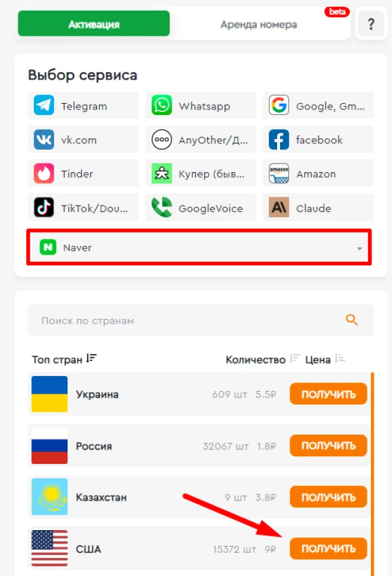392x576 pixels.
Task: Click the vk.com service icon
Action: click(x=44, y=140)
